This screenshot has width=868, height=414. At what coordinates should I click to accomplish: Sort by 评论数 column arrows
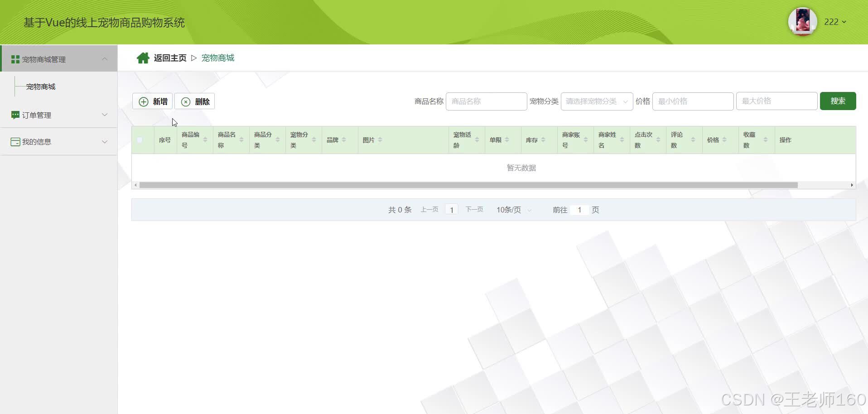pos(693,140)
